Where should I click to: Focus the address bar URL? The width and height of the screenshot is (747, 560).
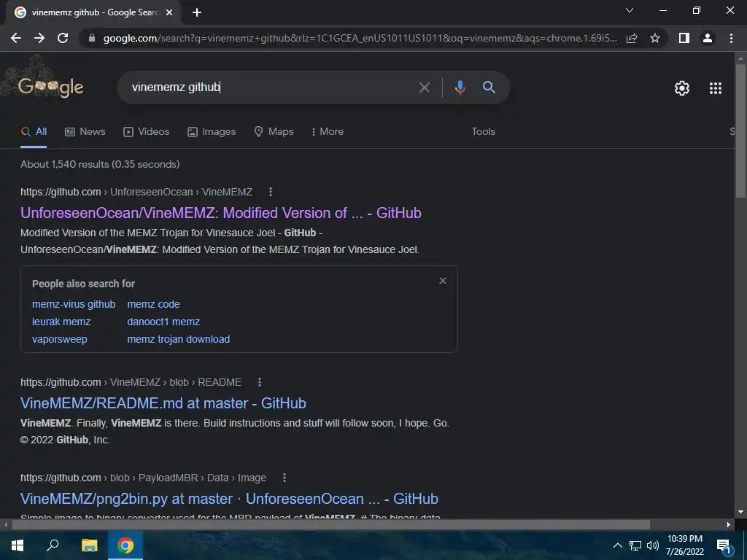tap(360, 38)
